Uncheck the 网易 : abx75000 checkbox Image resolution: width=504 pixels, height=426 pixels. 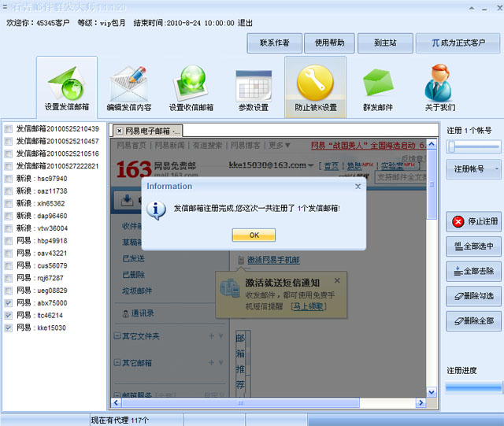point(9,303)
